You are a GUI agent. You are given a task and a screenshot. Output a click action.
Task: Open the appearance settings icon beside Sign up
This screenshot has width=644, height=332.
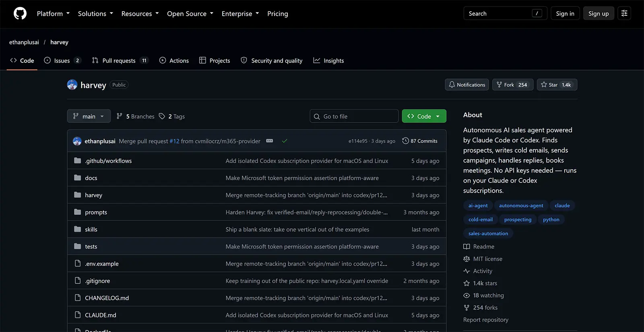(x=624, y=13)
